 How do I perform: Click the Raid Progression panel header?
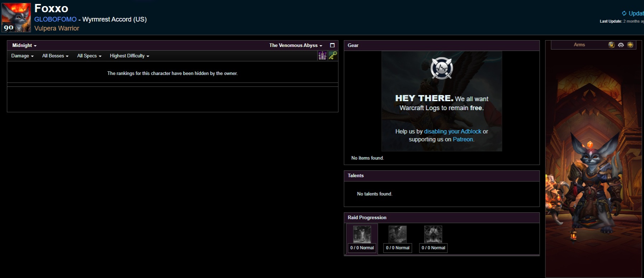click(442, 218)
